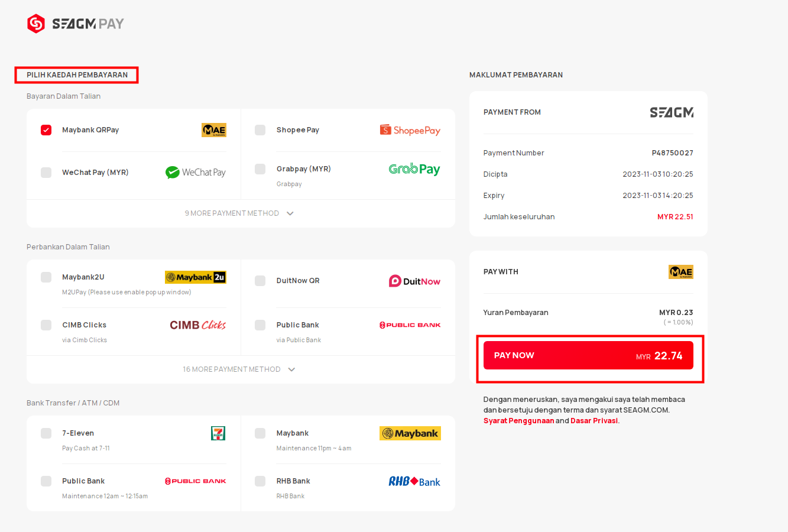Click Public Bank logo in Bank Transfer section
Screen dimensions: 788x532
pyautogui.click(x=196, y=481)
